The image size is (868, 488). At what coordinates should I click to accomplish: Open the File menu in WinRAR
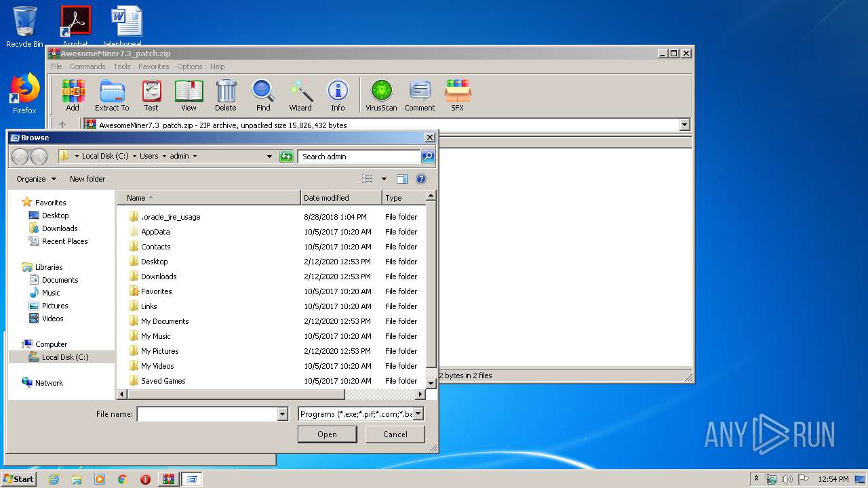pos(56,66)
